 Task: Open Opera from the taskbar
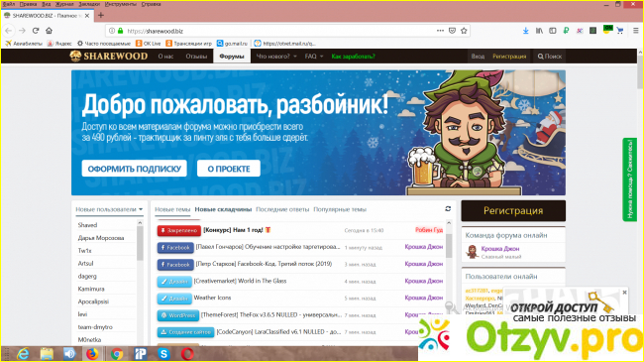pos(187,354)
